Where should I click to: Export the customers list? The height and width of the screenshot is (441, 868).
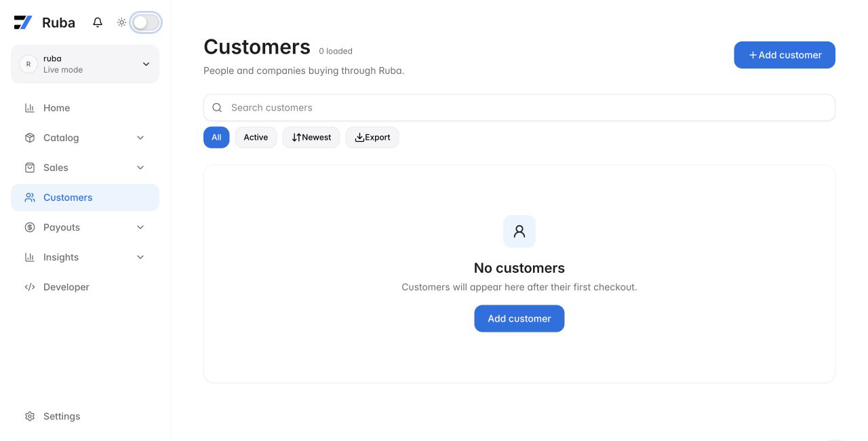(372, 137)
